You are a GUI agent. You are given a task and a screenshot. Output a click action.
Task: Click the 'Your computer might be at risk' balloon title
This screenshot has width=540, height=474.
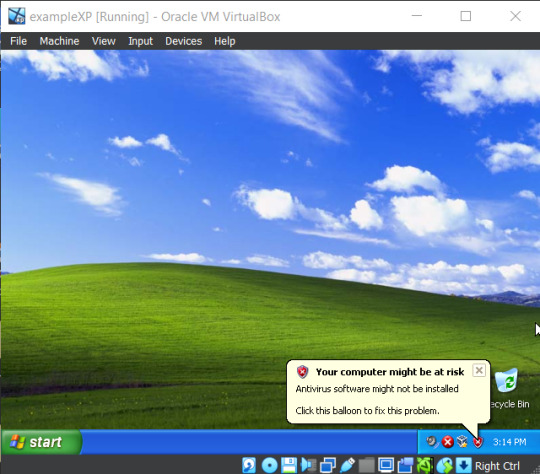pyautogui.click(x=390, y=372)
